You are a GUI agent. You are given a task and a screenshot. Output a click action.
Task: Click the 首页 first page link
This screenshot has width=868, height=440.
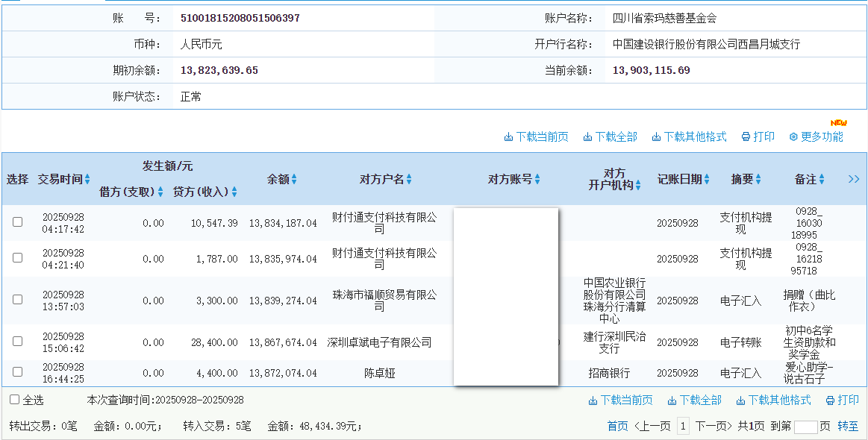[617, 427]
